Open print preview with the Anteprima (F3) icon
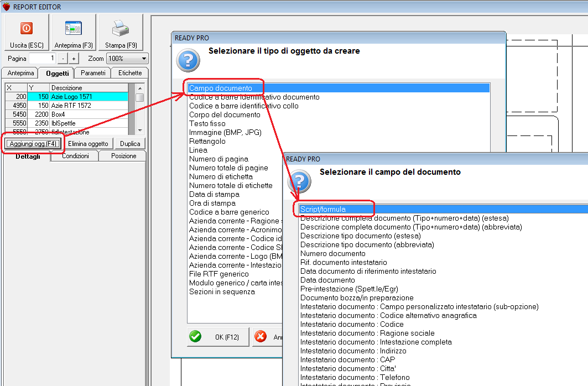Screen dimensions: 588x386 (x=72, y=28)
